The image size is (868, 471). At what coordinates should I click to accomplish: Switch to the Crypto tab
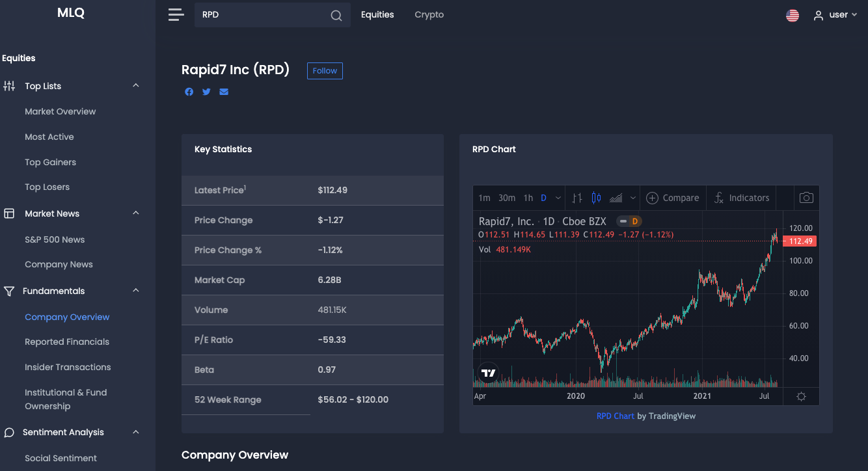point(429,14)
